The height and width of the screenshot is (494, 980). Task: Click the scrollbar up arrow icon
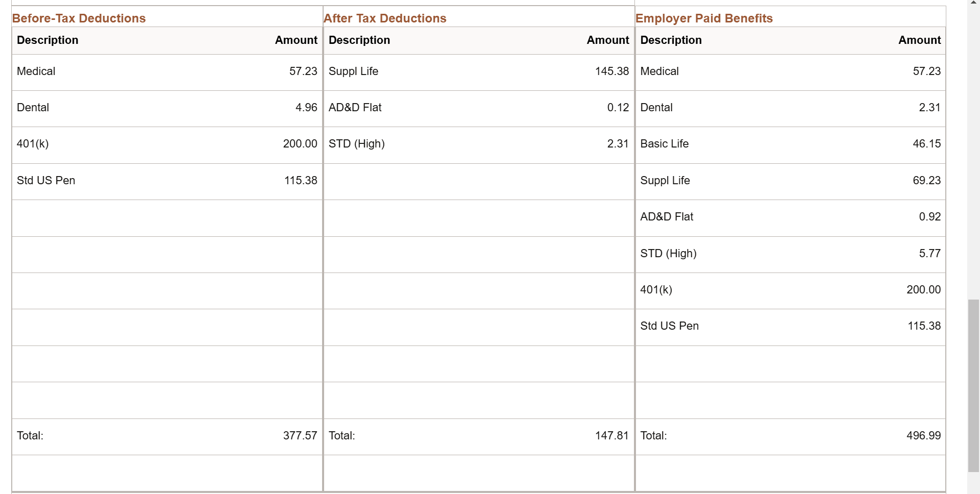(973, 3)
